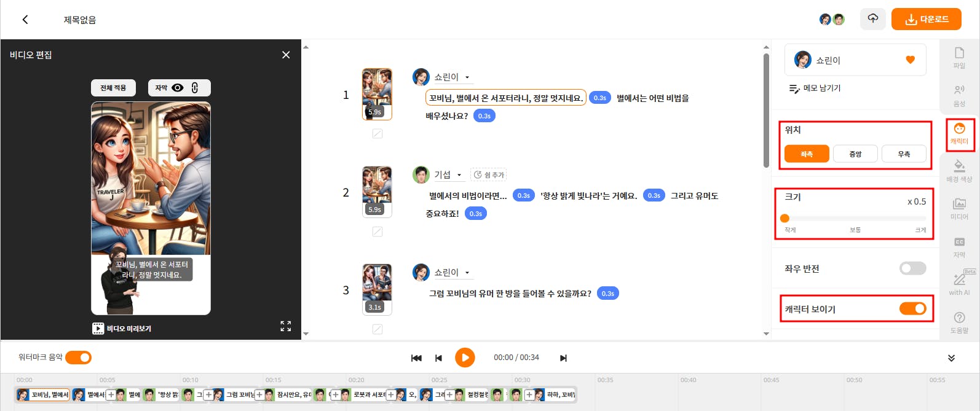Open the 음성 sidebar tab
This screenshot has height=411, width=980.
(959, 96)
